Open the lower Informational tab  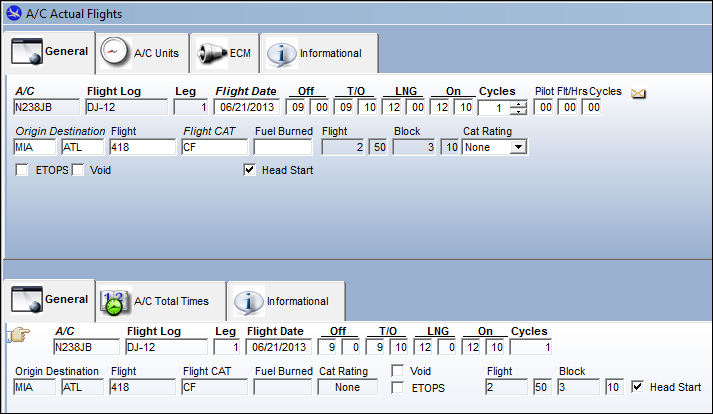pyautogui.click(x=286, y=301)
